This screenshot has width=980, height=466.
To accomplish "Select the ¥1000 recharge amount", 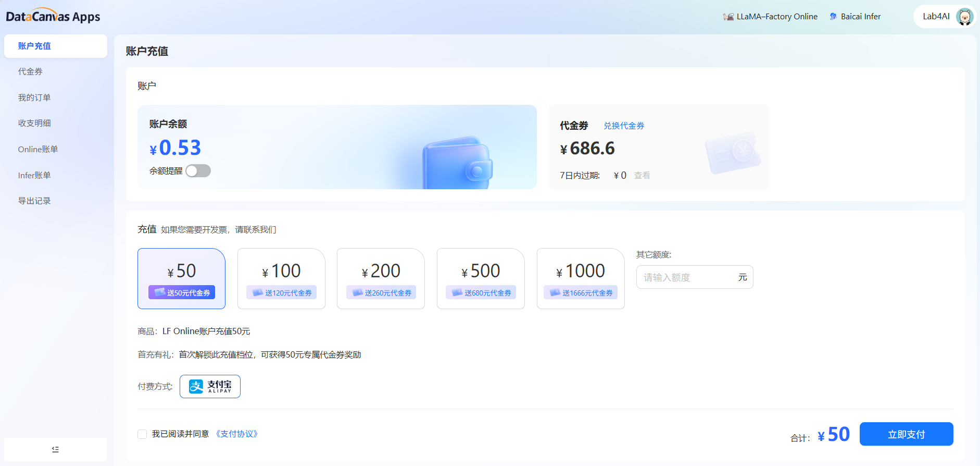I will [581, 278].
